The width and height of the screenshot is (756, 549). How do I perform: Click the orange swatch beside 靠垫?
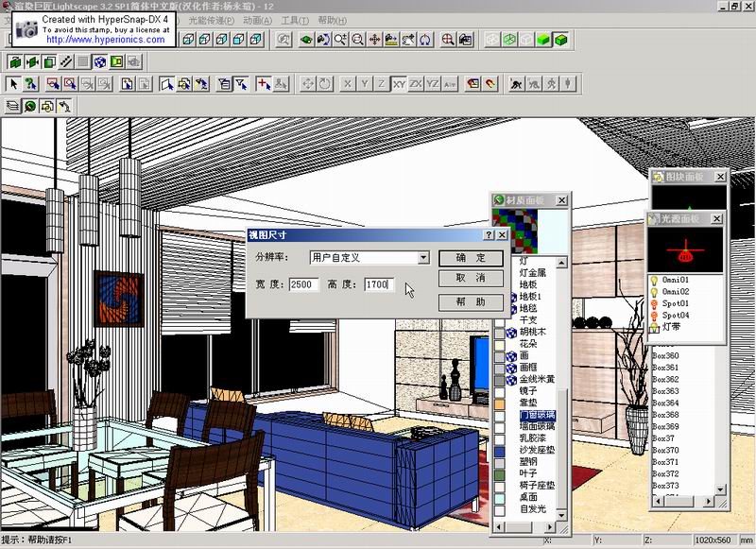tap(500, 403)
